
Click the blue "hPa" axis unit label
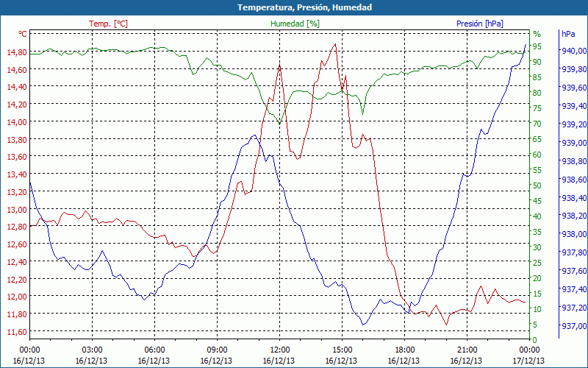(568, 34)
